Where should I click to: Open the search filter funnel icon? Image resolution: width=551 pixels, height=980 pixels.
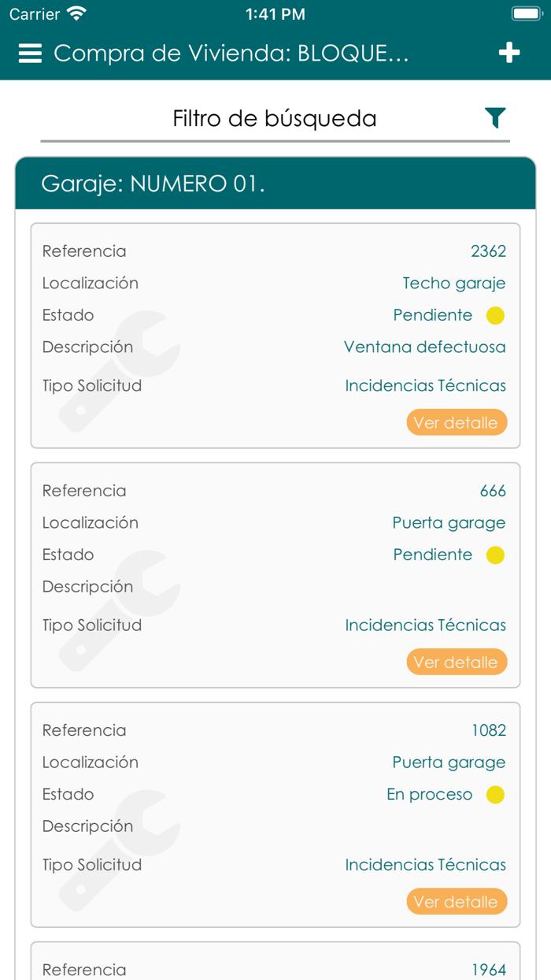click(494, 118)
